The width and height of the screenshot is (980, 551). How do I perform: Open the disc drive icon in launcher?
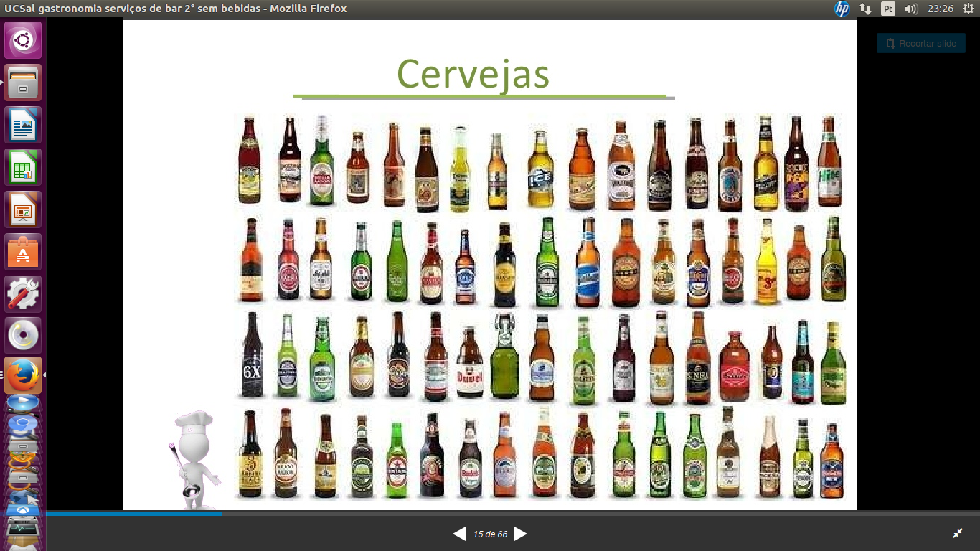pos(23,336)
